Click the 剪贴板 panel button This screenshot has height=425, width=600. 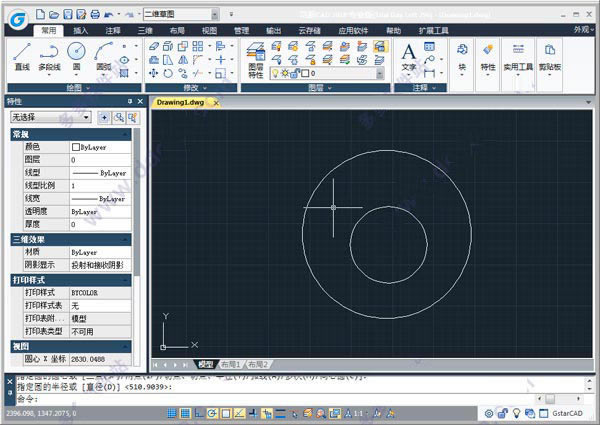click(x=549, y=56)
